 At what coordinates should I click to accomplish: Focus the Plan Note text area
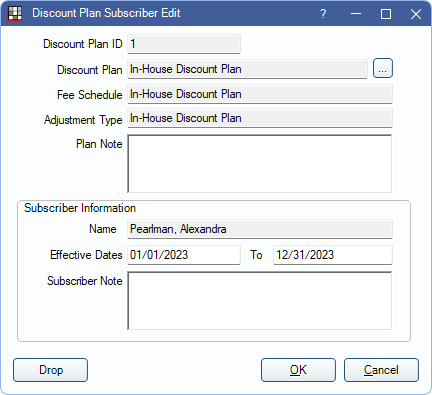click(x=260, y=164)
